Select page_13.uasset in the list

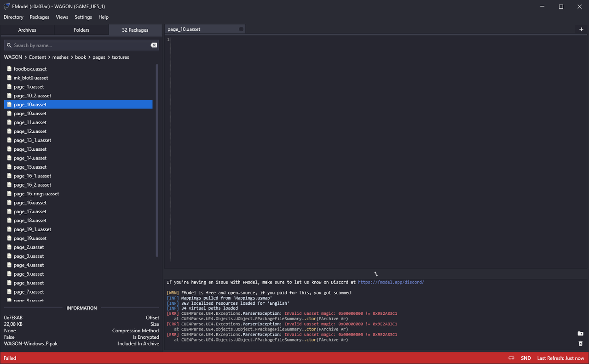pos(78,149)
